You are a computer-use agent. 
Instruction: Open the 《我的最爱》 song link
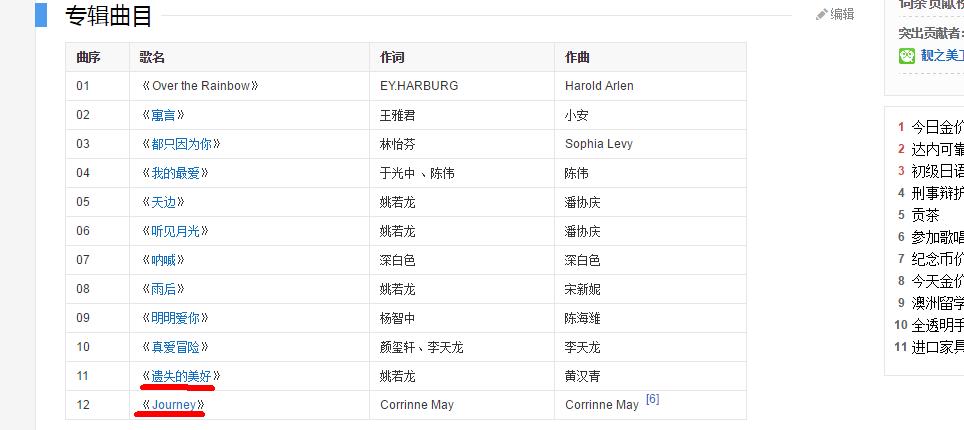pyautogui.click(x=174, y=173)
